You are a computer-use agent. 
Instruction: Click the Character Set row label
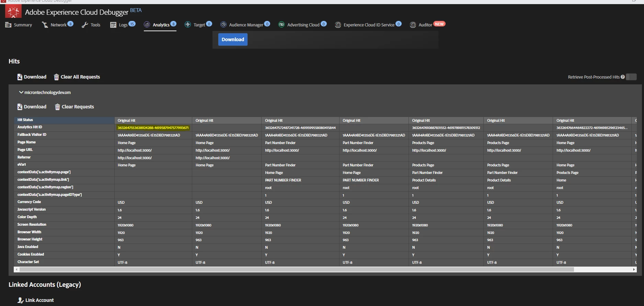pos(28,262)
